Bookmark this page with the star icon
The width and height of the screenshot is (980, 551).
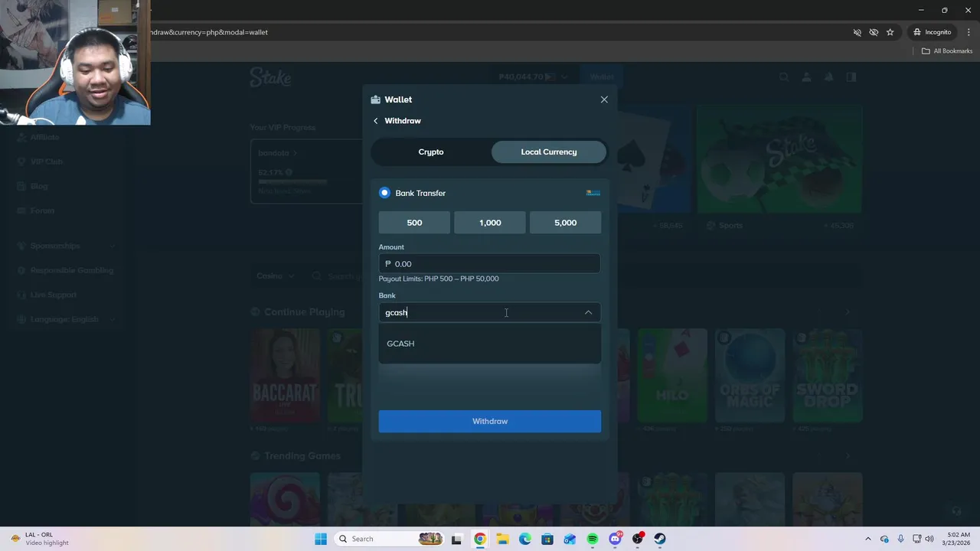[890, 32]
